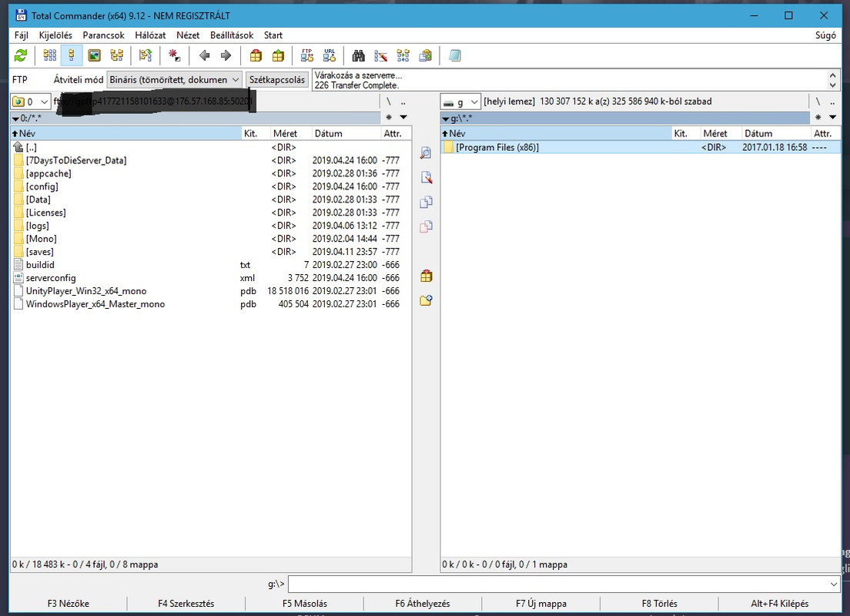Click the red star invert selection icon
The width and height of the screenshot is (850, 616).
[175, 55]
